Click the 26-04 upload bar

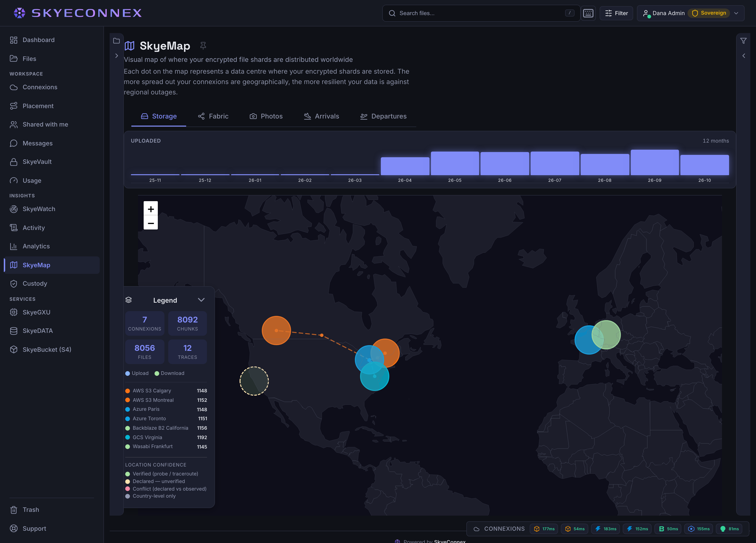pyautogui.click(x=405, y=166)
